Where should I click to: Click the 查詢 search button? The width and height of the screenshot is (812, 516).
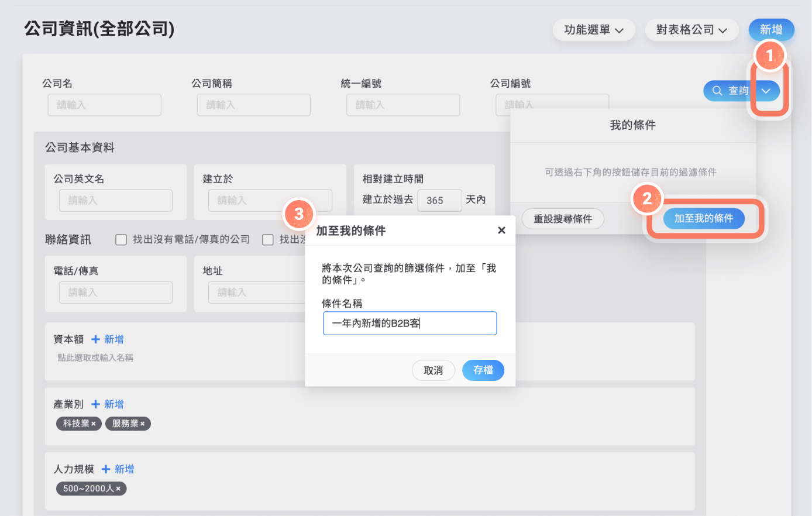pyautogui.click(x=729, y=91)
